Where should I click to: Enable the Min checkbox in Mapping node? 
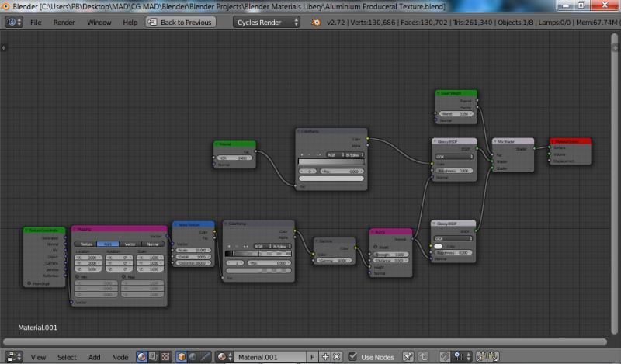click(77, 276)
